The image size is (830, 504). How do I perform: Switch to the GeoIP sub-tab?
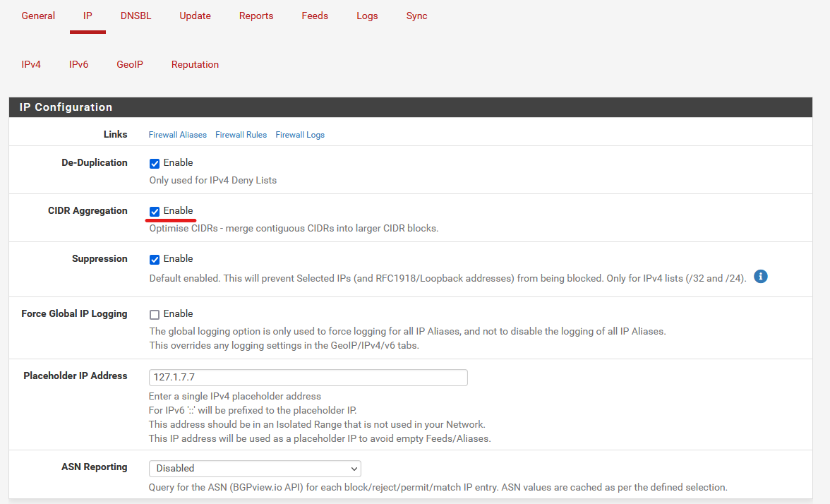tap(130, 65)
